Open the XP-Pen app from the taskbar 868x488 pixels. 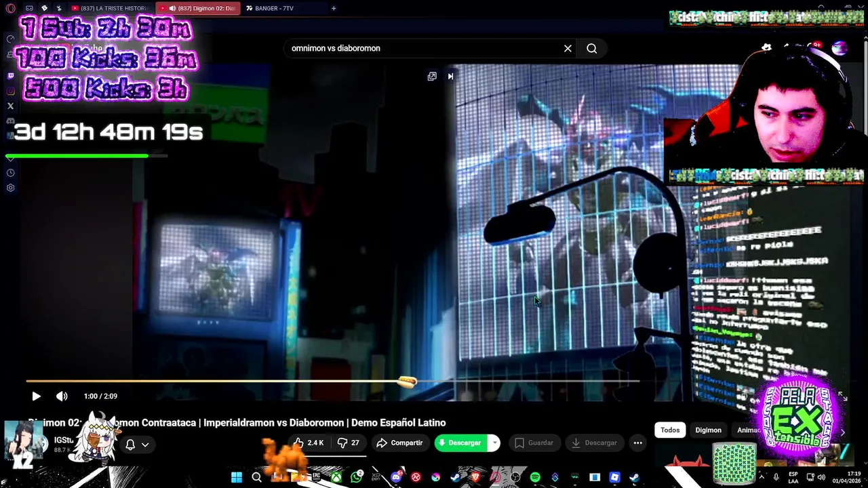tap(376, 477)
